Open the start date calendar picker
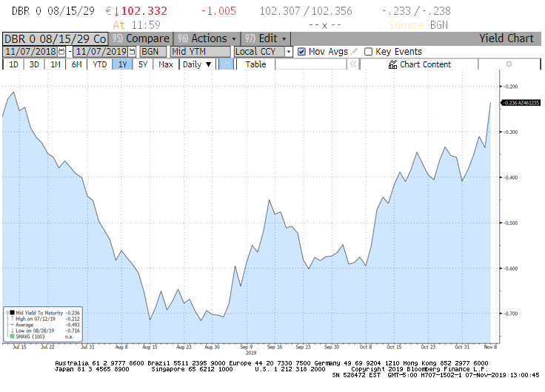545x392 pixels. (x=61, y=52)
